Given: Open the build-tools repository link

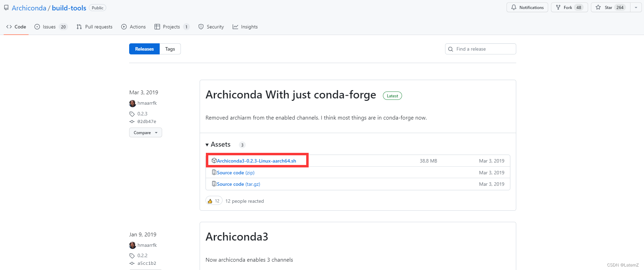Looking at the screenshot, I should [69, 8].
